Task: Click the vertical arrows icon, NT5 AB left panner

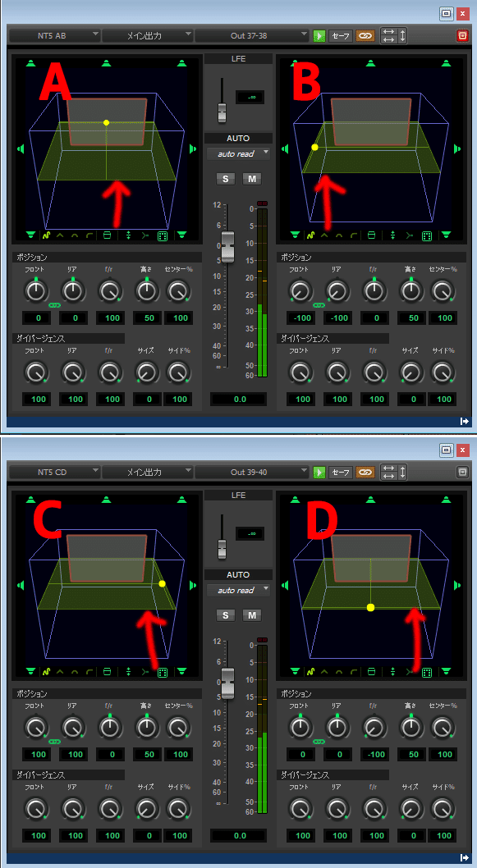Action: point(129,235)
